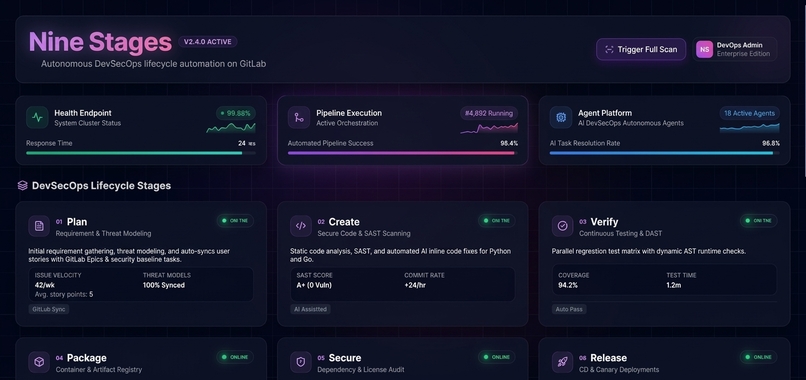This screenshot has height=380, width=806.
Task: Click the Coverage 94.2% value
Action: click(x=568, y=285)
